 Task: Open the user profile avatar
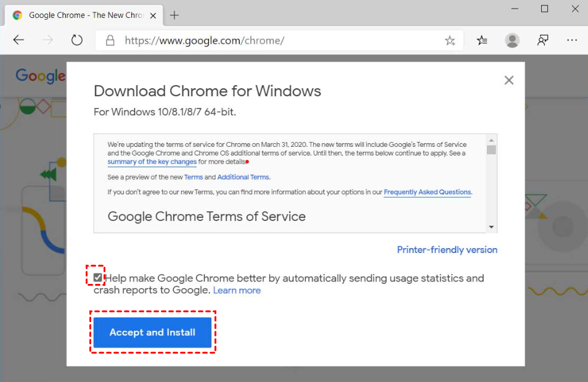(x=512, y=40)
